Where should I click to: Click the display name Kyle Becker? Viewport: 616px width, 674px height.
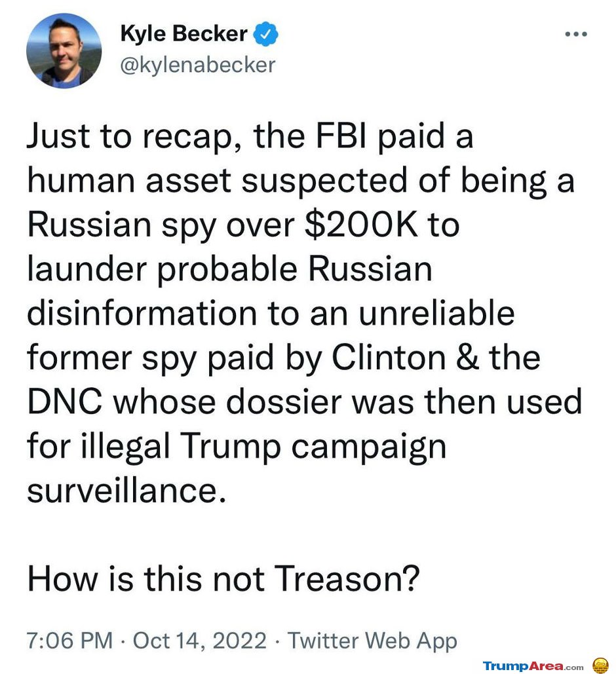tap(183, 33)
